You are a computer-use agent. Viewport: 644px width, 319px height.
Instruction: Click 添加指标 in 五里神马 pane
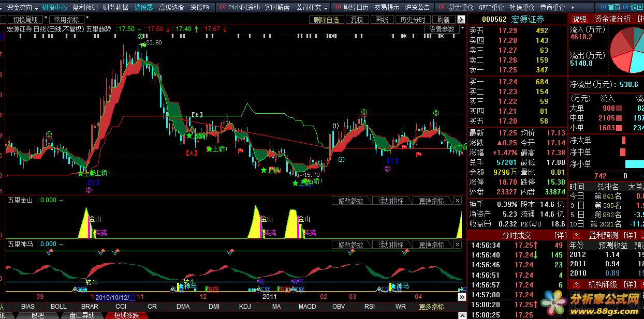point(391,245)
